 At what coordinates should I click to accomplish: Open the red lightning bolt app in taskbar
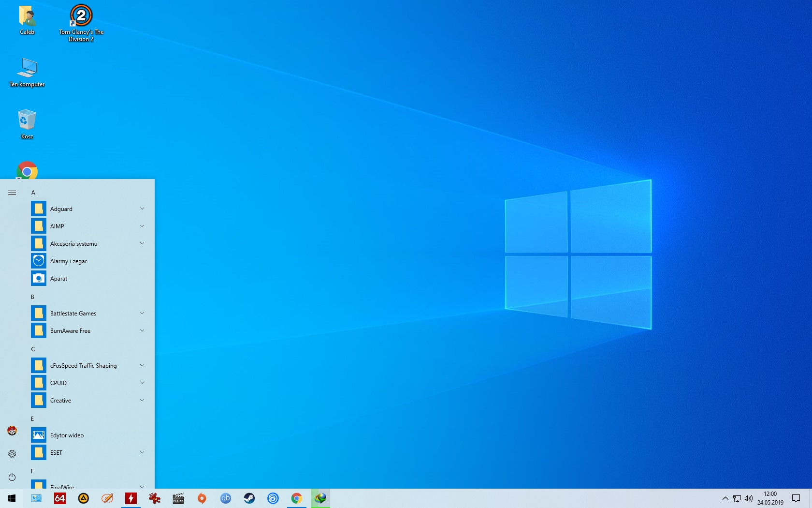click(x=131, y=498)
